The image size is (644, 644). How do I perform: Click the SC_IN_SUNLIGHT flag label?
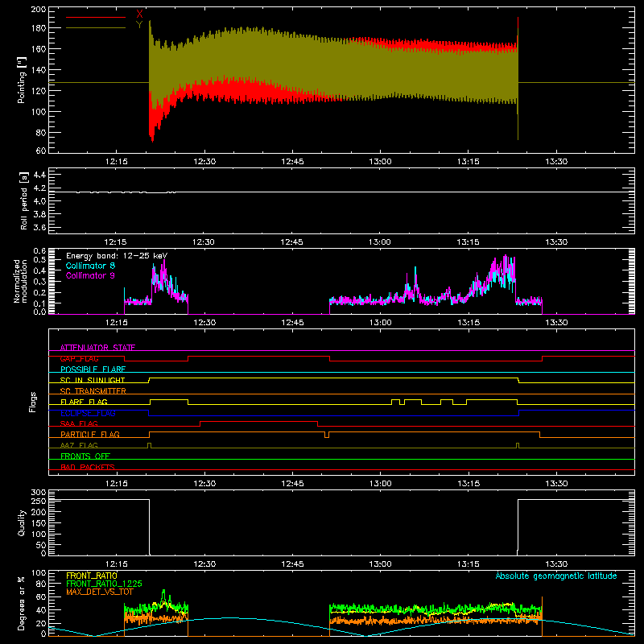(x=93, y=380)
